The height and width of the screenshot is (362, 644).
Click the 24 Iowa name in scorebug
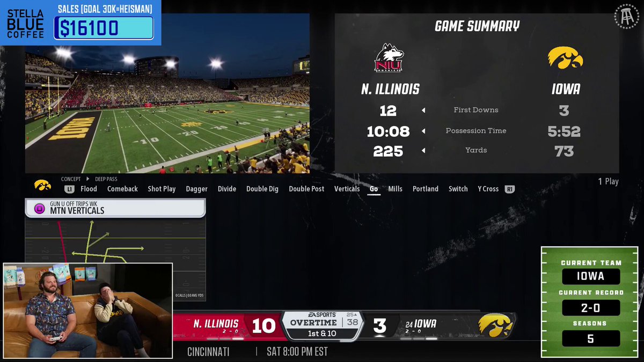tap(421, 323)
